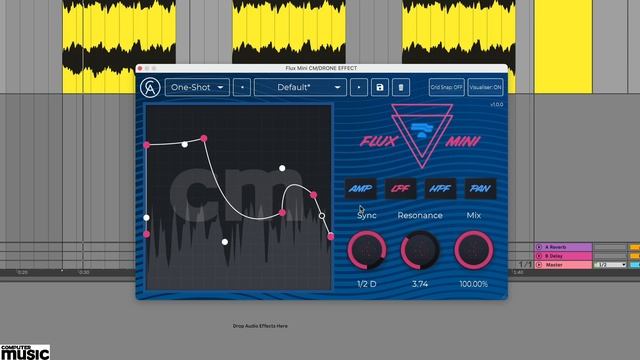
Task: Click the 3.74 resonance value
Action: pyautogui.click(x=420, y=284)
